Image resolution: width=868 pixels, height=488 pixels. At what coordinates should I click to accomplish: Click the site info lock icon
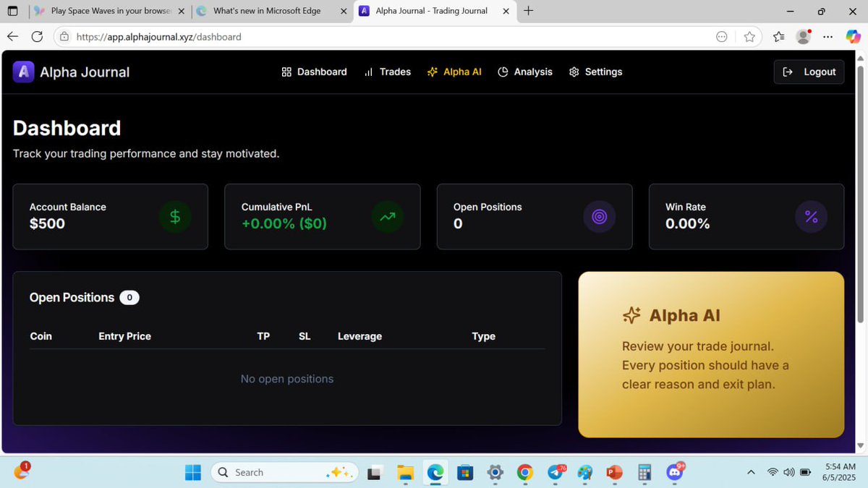pyautogui.click(x=64, y=36)
